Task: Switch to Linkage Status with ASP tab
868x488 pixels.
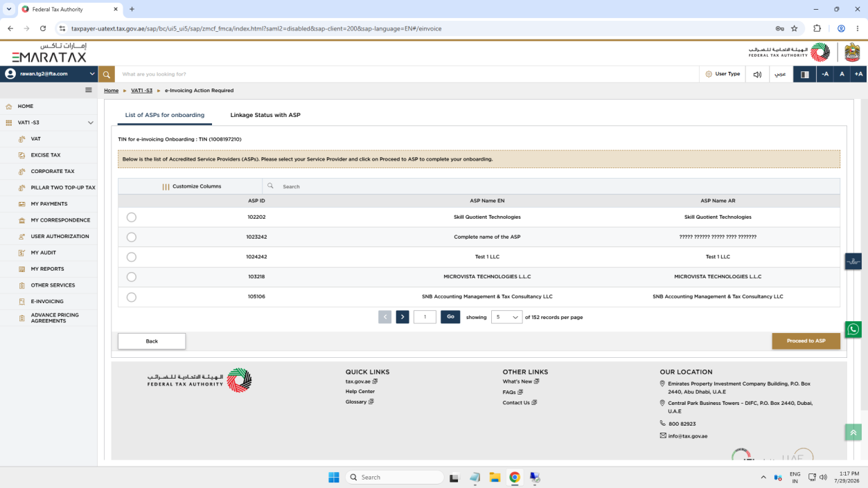Action: pyautogui.click(x=265, y=115)
